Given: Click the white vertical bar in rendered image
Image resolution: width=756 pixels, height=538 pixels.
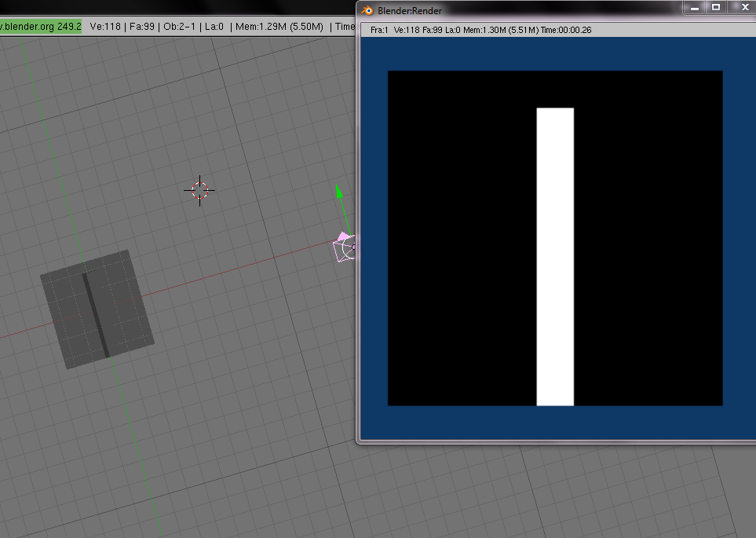Looking at the screenshot, I should click(555, 257).
